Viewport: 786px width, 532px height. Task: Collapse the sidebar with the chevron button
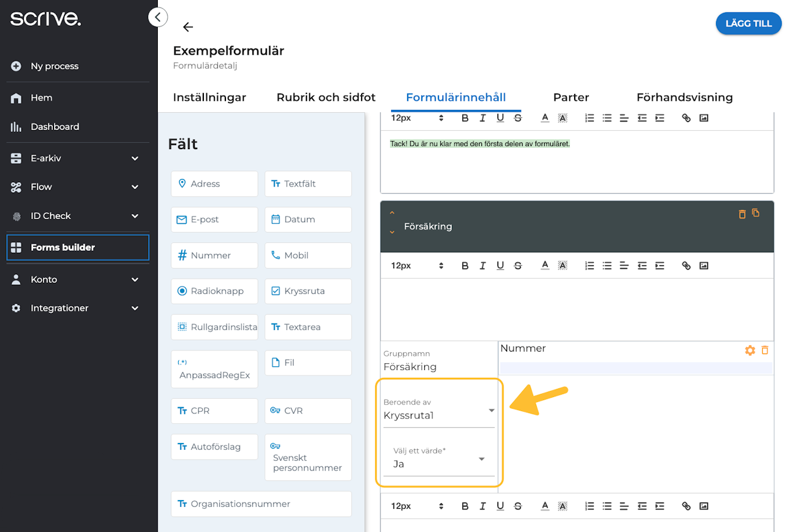pyautogui.click(x=158, y=17)
